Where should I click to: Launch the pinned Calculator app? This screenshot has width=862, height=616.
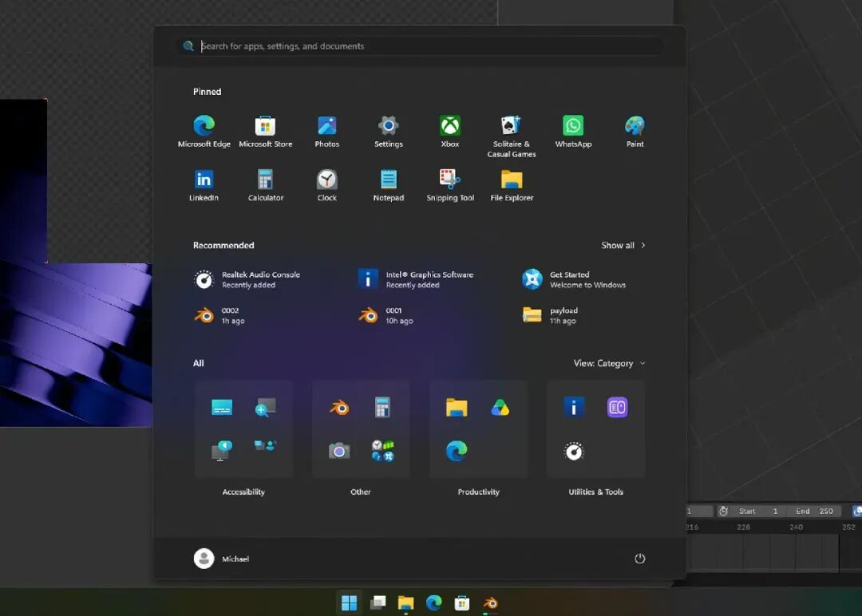click(266, 186)
